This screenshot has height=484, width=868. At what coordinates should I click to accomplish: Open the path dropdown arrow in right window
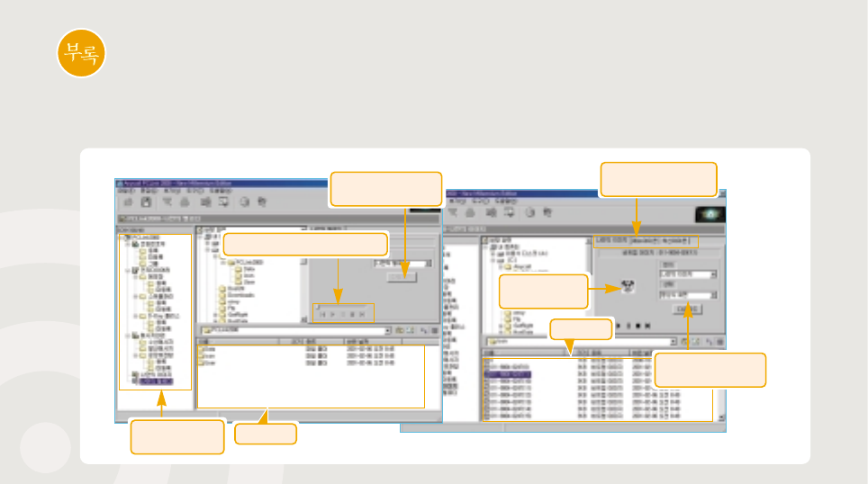[x=674, y=342]
